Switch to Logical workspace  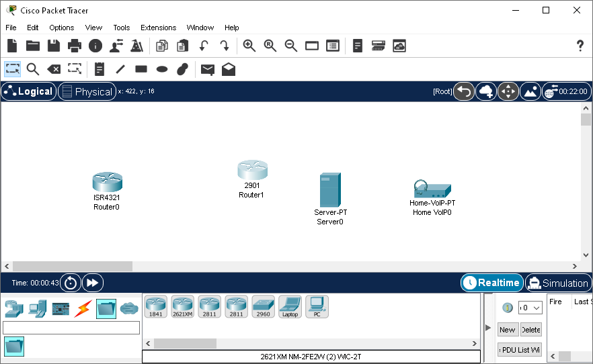click(29, 91)
